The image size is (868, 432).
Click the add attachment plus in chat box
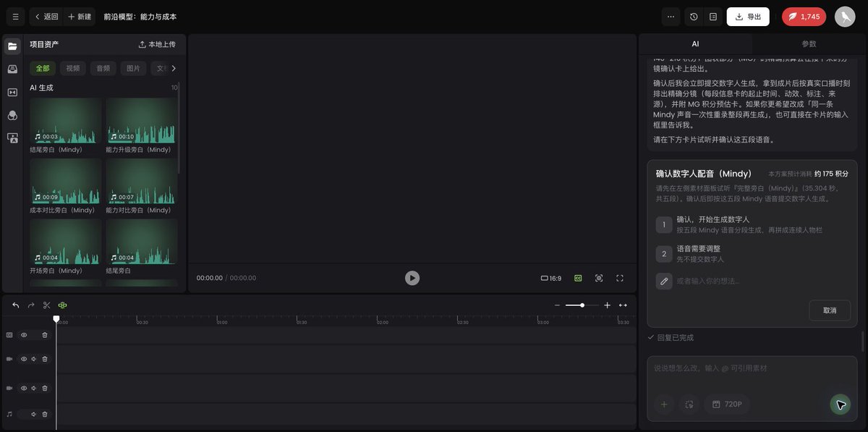(x=664, y=404)
